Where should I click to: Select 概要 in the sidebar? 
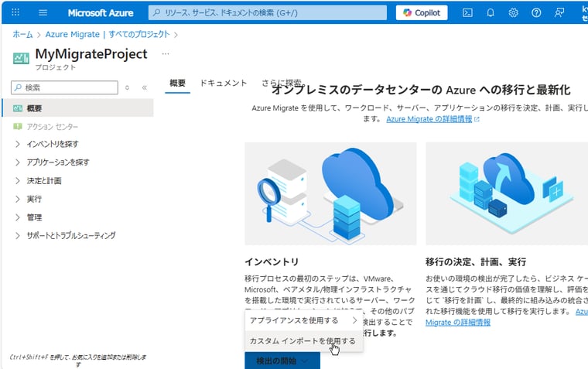point(77,108)
